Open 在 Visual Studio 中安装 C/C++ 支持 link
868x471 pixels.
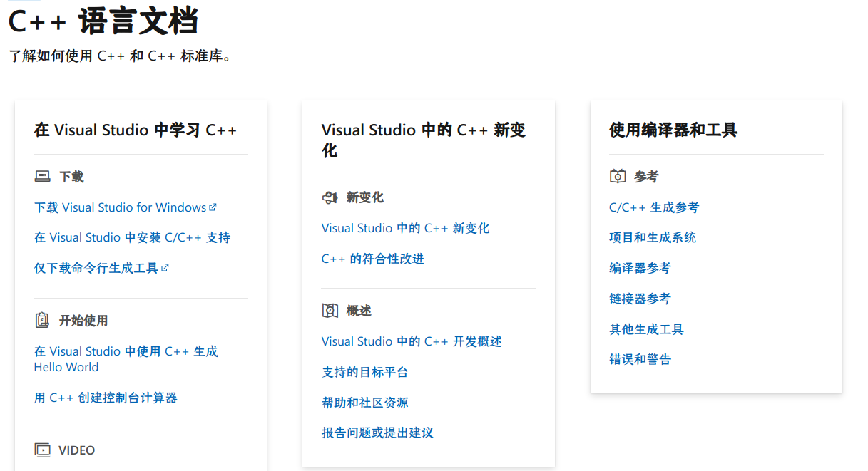pos(132,237)
